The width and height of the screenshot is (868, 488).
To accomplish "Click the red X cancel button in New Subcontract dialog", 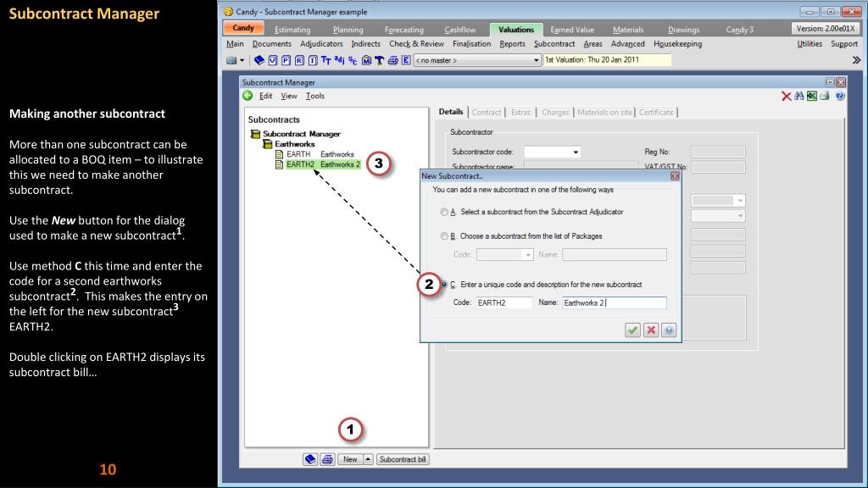I will (x=651, y=330).
